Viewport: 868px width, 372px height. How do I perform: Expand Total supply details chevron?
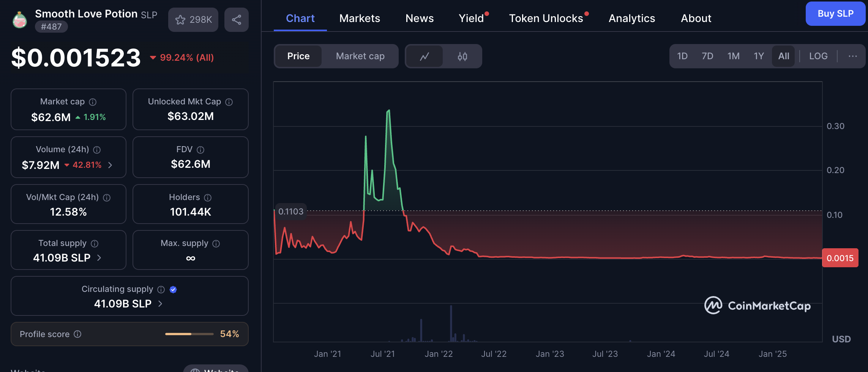(99, 258)
